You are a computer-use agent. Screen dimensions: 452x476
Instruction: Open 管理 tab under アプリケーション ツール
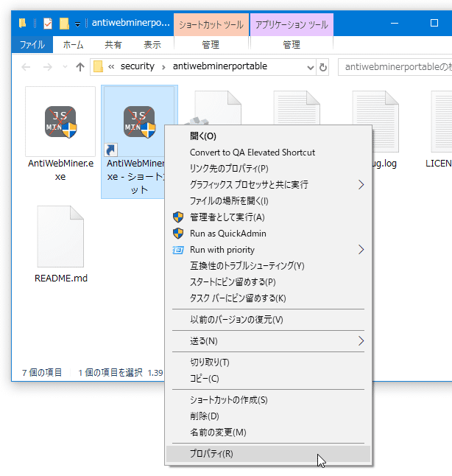[x=292, y=45]
